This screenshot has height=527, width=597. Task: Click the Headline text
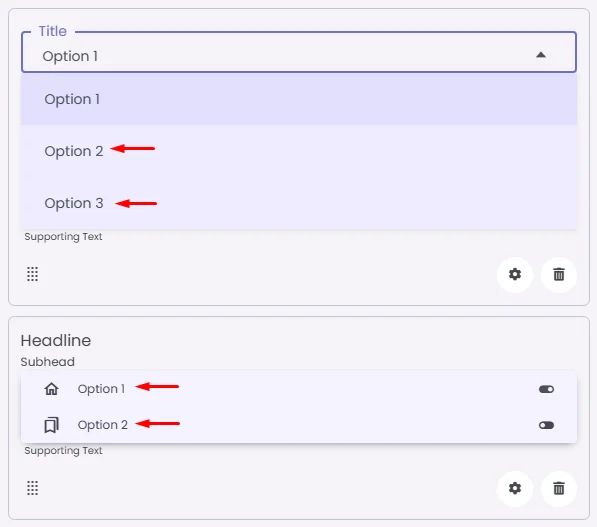pos(56,340)
